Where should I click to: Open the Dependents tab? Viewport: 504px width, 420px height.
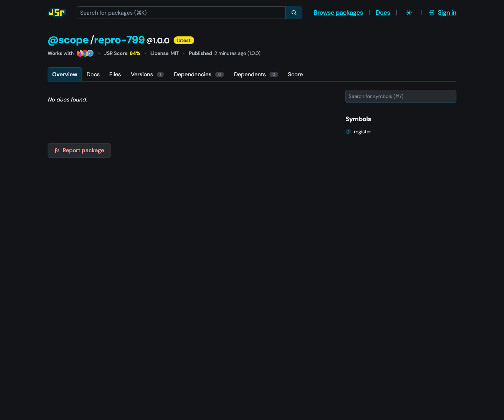[256, 74]
